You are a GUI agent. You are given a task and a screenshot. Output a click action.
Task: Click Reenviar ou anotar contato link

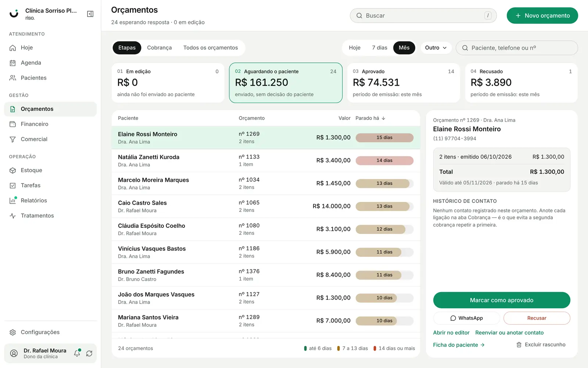coord(509,333)
